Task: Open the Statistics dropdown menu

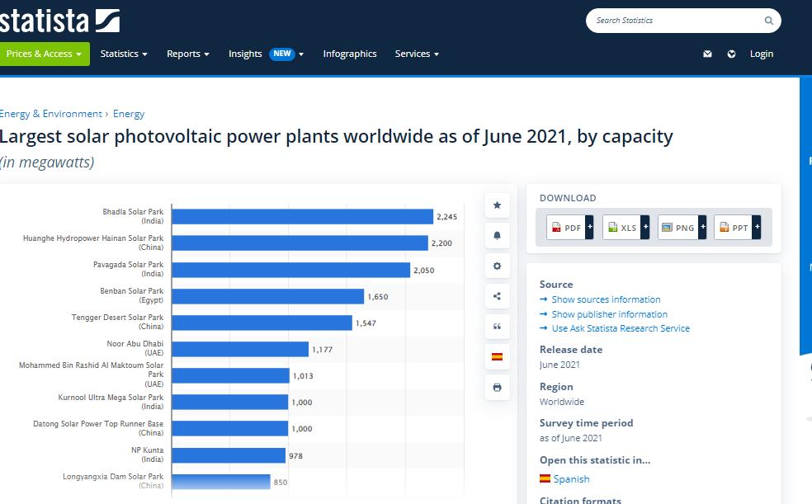Action: tap(124, 54)
